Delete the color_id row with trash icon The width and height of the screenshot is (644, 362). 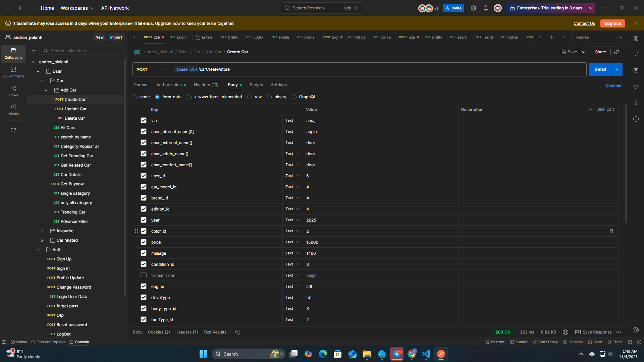611,231
